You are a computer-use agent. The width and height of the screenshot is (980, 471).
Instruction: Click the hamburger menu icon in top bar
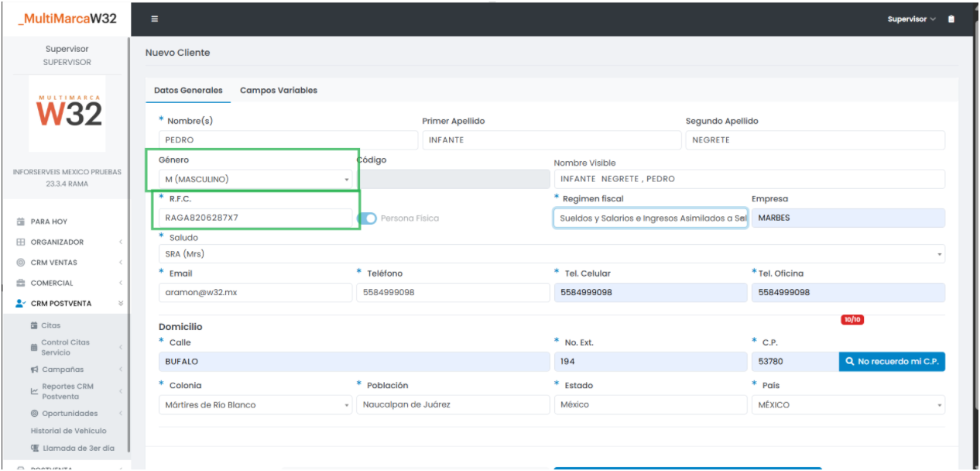tap(155, 19)
